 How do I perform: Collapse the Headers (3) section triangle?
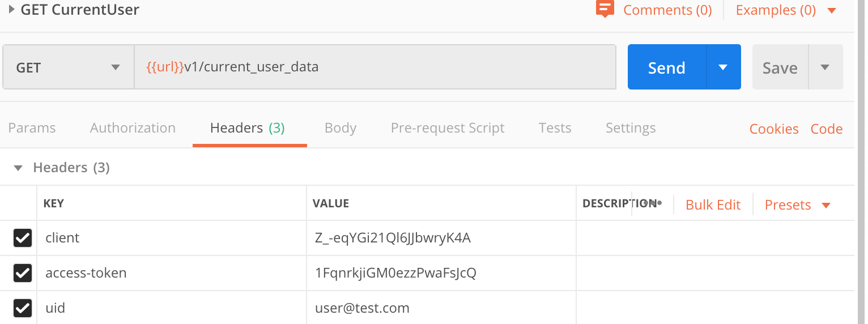coord(18,168)
